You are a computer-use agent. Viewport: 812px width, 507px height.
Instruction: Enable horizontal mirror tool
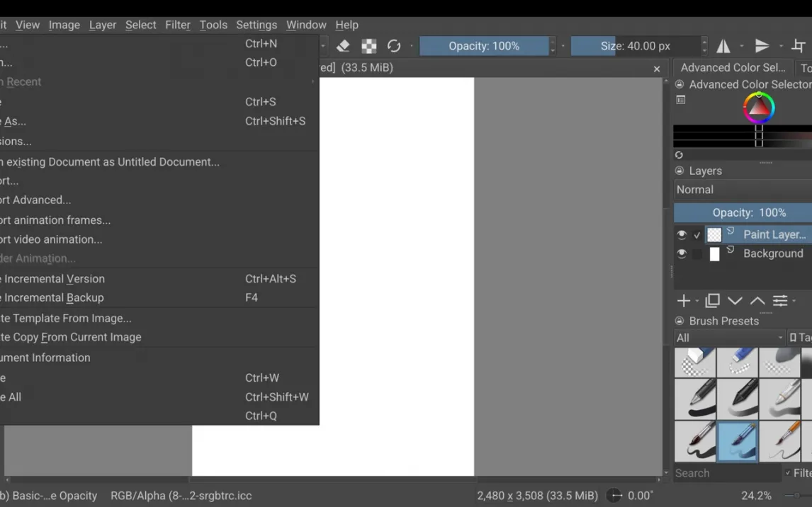pos(723,46)
